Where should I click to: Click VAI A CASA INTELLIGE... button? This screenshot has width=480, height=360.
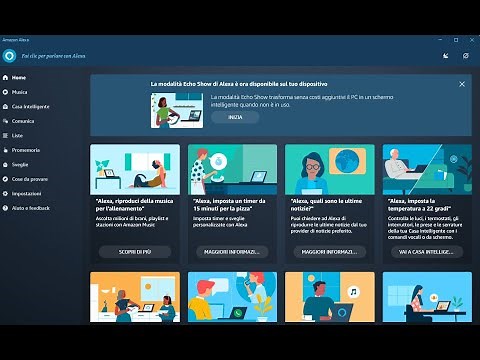pos(427,252)
